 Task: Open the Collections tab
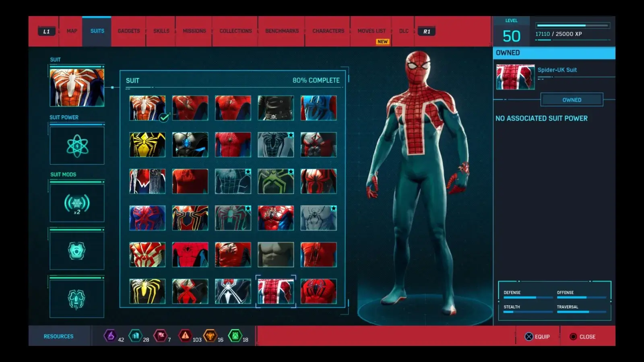click(x=235, y=31)
